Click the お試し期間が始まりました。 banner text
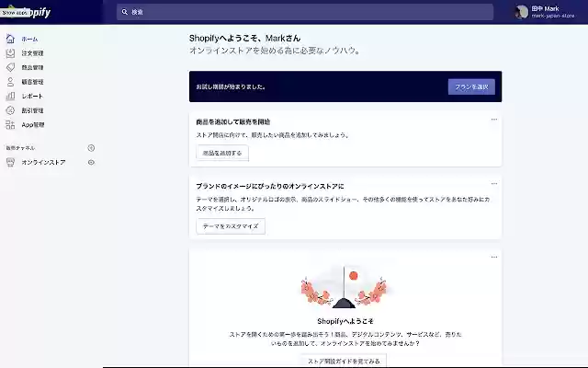588x368 pixels. [x=231, y=86]
